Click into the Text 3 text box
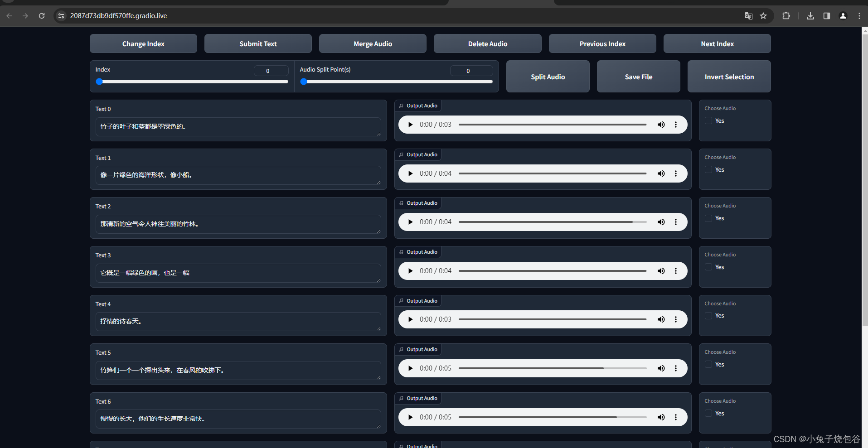The image size is (868, 448). 238,273
